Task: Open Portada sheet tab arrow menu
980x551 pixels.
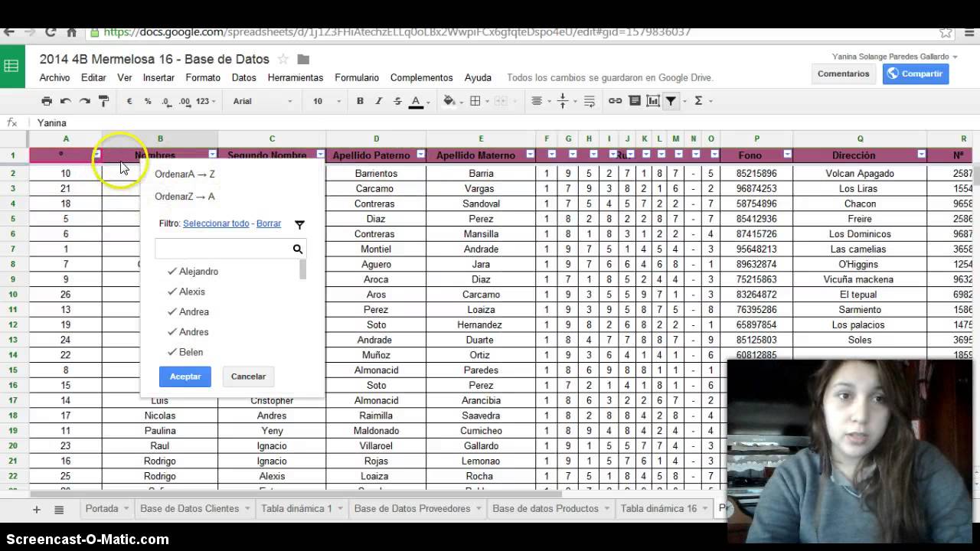Action: [x=126, y=509]
